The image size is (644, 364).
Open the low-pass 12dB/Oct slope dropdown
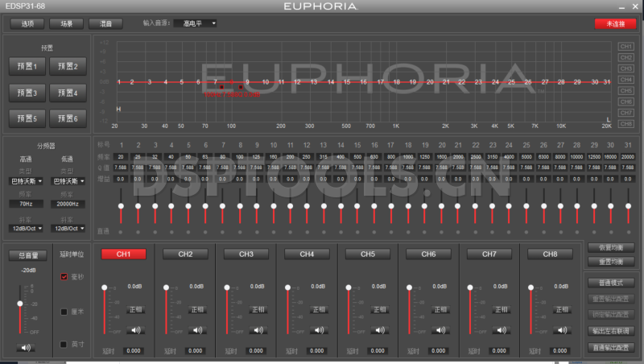coord(70,228)
